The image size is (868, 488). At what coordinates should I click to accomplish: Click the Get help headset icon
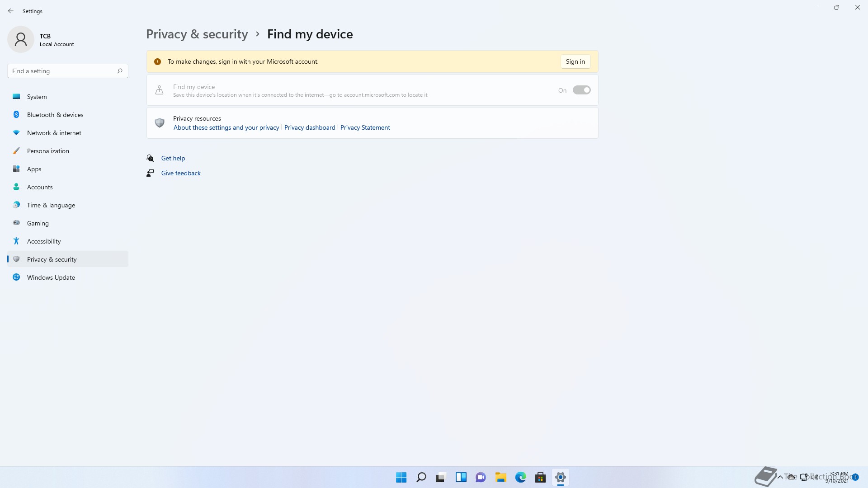click(150, 158)
